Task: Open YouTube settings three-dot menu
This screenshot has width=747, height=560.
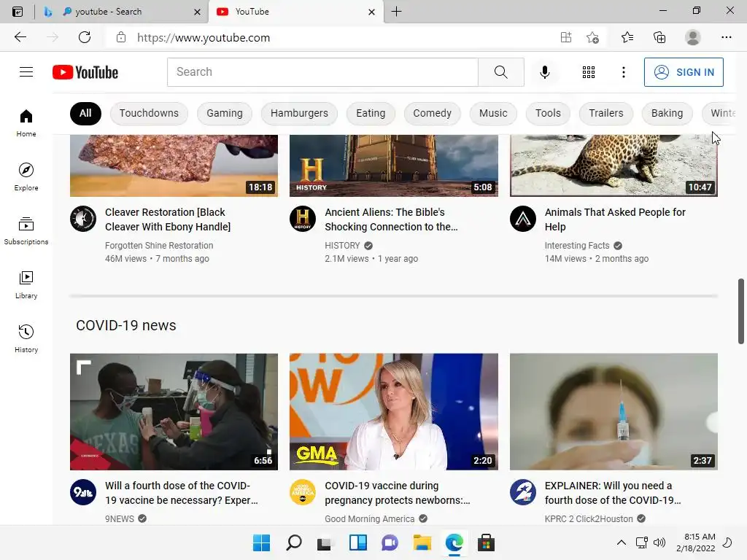Action: pyautogui.click(x=624, y=72)
